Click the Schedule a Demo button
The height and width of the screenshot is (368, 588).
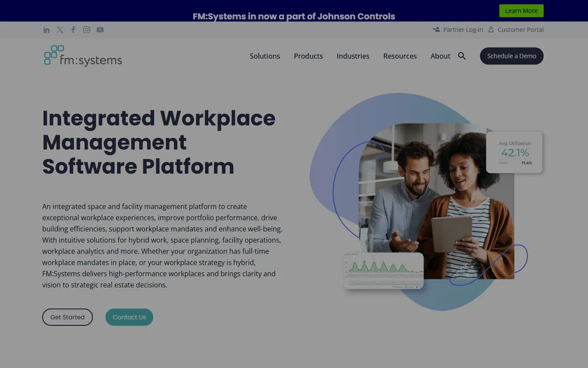pyautogui.click(x=512, y=56)
